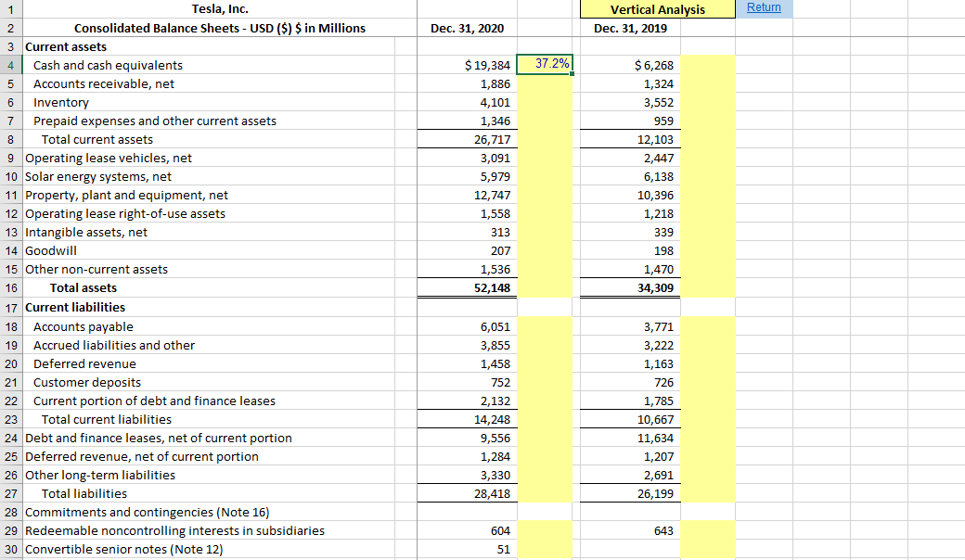Select the 2019 total current assets 12,103
The image size is (965, 560).
[630, 140]
